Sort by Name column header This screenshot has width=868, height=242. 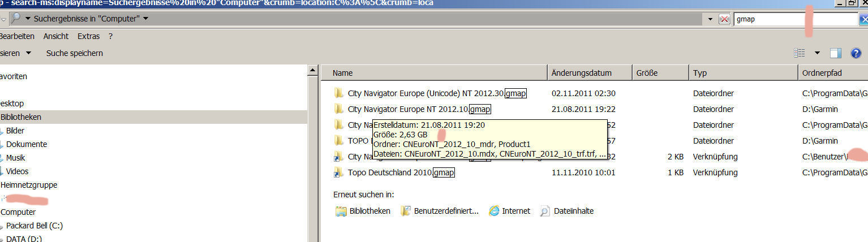click(x=435, y=73)
